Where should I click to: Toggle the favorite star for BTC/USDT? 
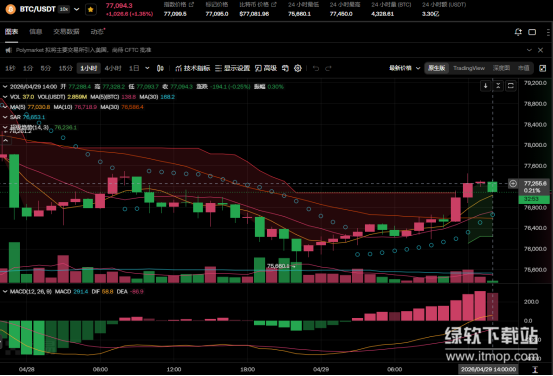tap(91, 10)
